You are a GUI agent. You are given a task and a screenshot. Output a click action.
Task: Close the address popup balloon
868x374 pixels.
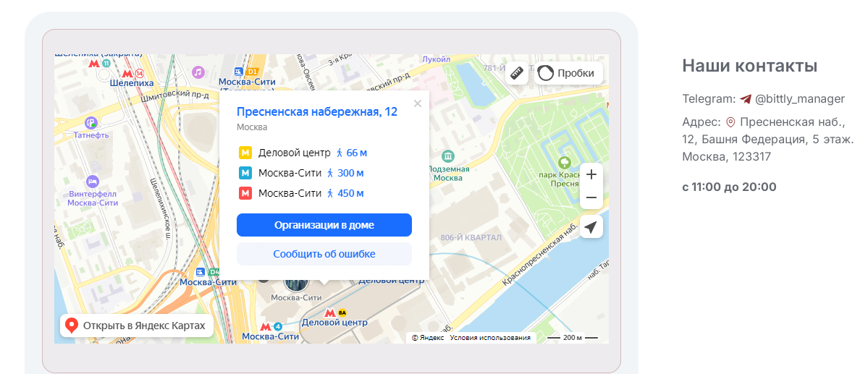pos(418,103)
